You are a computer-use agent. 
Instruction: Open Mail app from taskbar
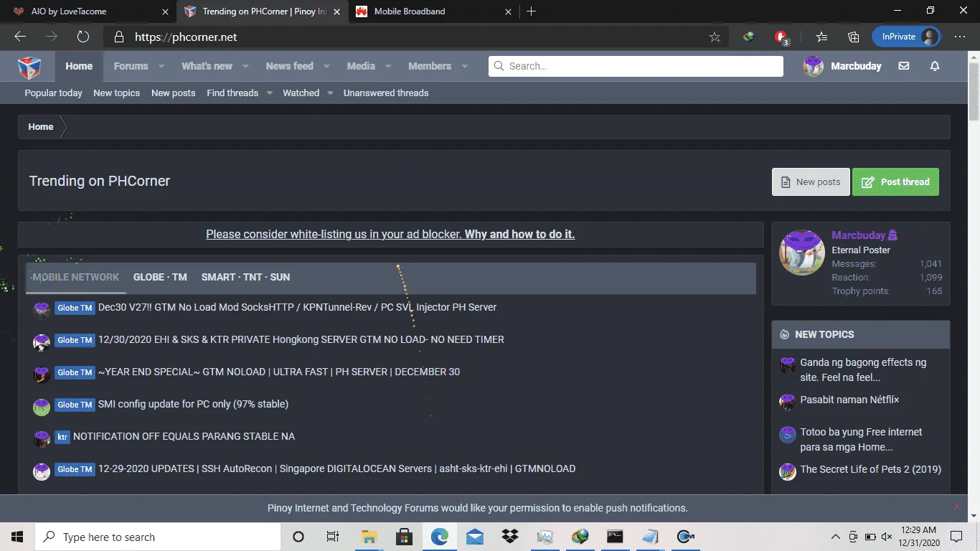474,537
